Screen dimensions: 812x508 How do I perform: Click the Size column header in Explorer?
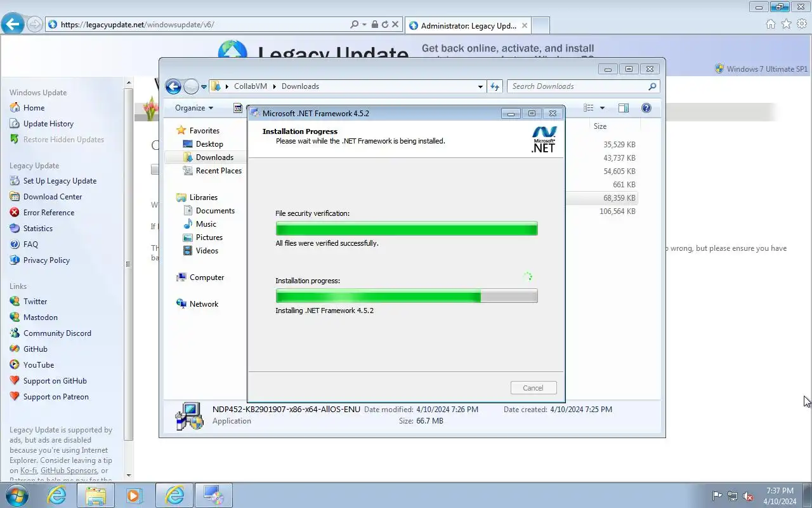coord(600,126)
